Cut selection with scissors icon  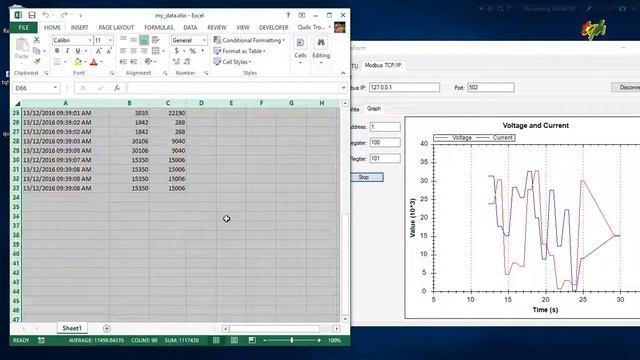click(36, 40)
